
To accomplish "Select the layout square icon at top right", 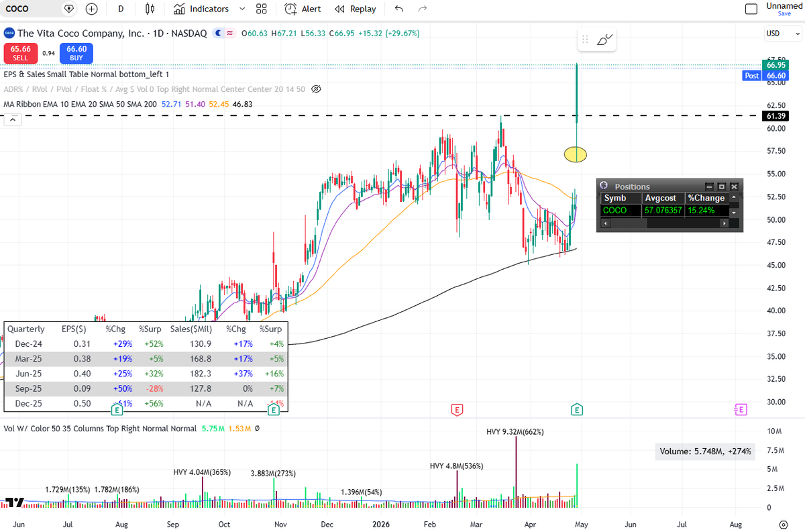I will pos(752,9).
